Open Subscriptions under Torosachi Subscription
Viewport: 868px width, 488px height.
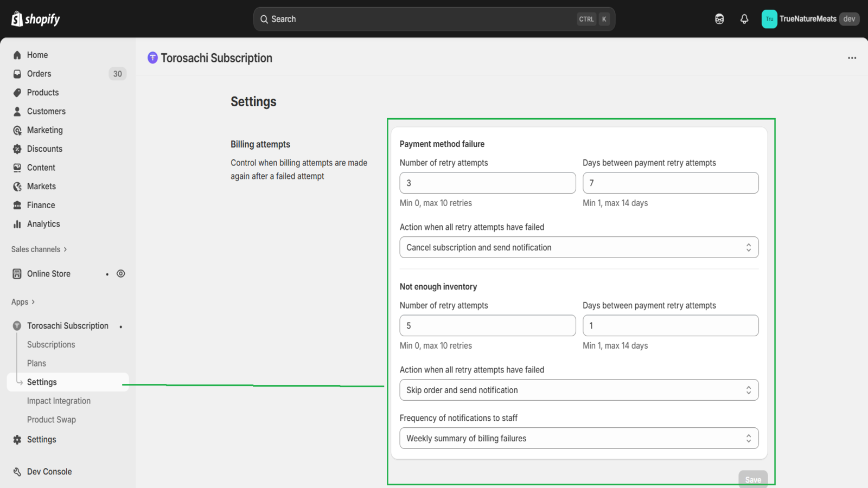click(51, 345)
